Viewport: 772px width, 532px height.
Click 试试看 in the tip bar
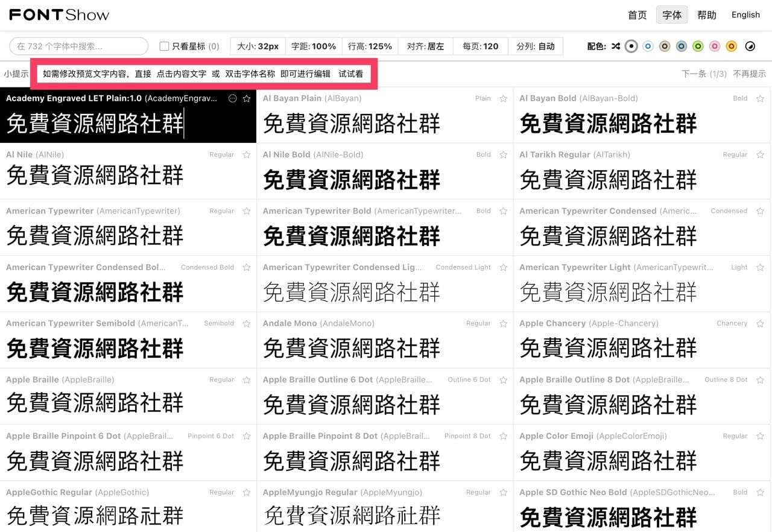point(351,74)
